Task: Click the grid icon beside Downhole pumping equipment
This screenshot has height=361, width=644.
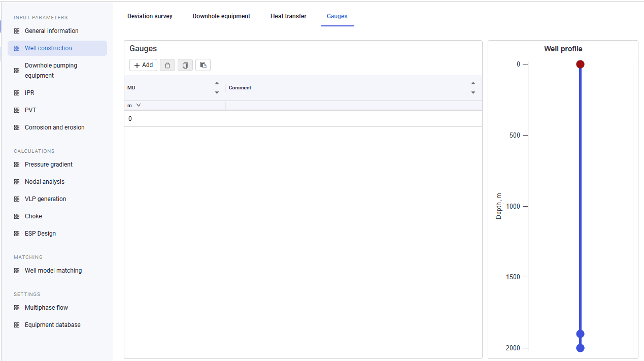Action: tap(17, 71)
